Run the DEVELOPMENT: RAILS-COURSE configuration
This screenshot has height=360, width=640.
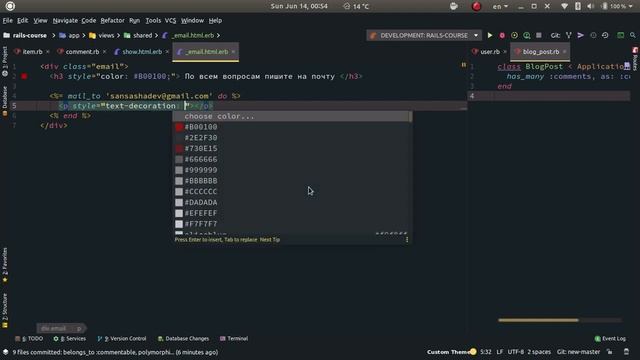click(x=490, y=36)
